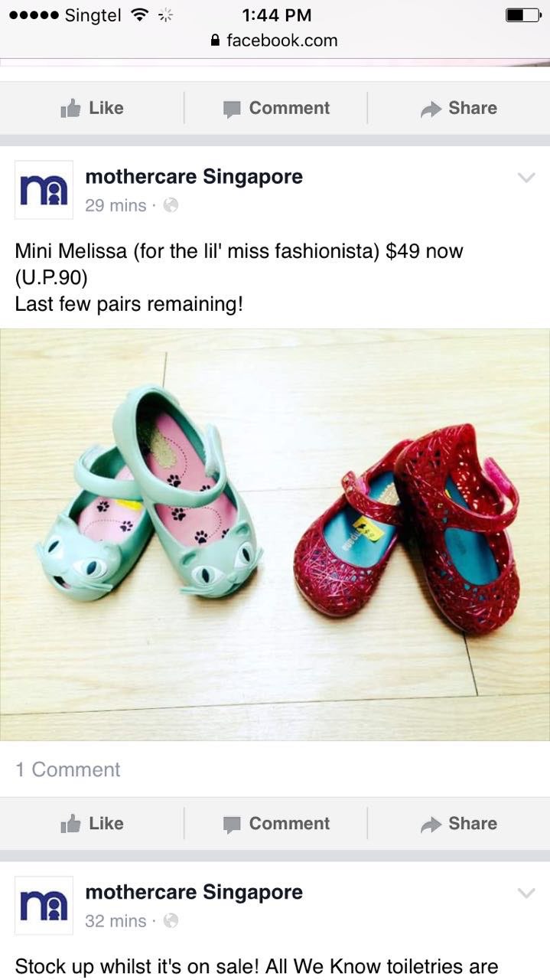
Task: Open the mothercare Singapore page name on the Mini Melissa post
Action: (194, 177)
